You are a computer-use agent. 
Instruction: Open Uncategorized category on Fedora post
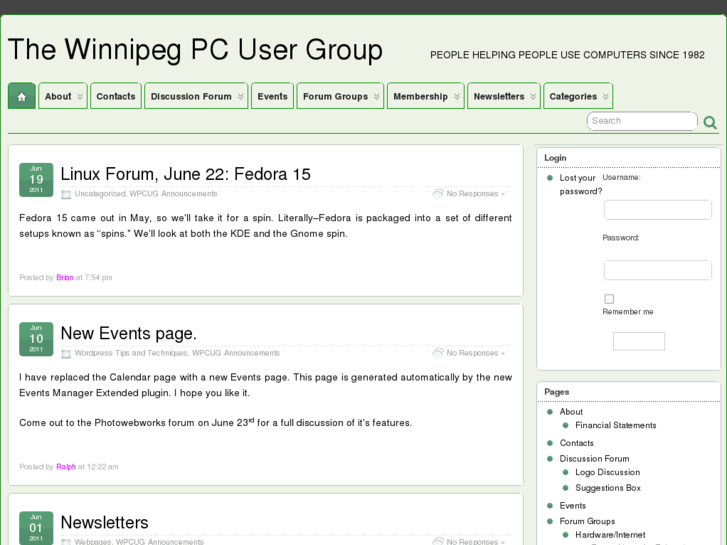(100, 193)
